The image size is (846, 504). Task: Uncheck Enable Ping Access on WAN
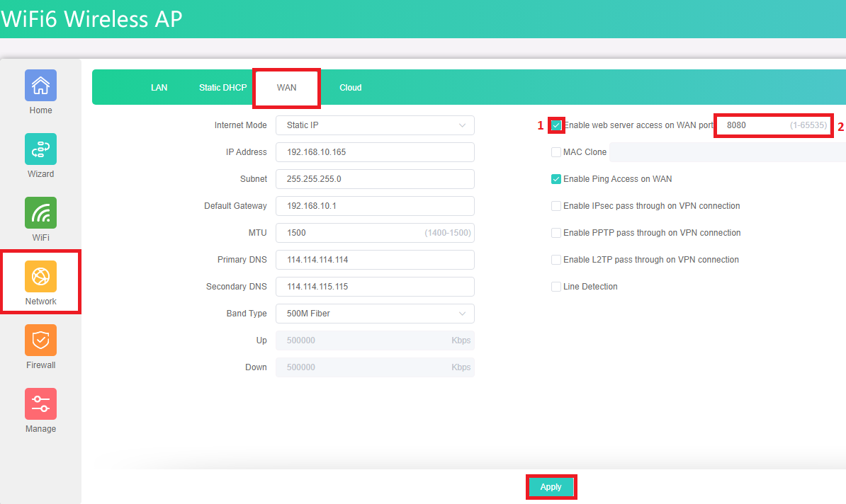tap(556, 179)
